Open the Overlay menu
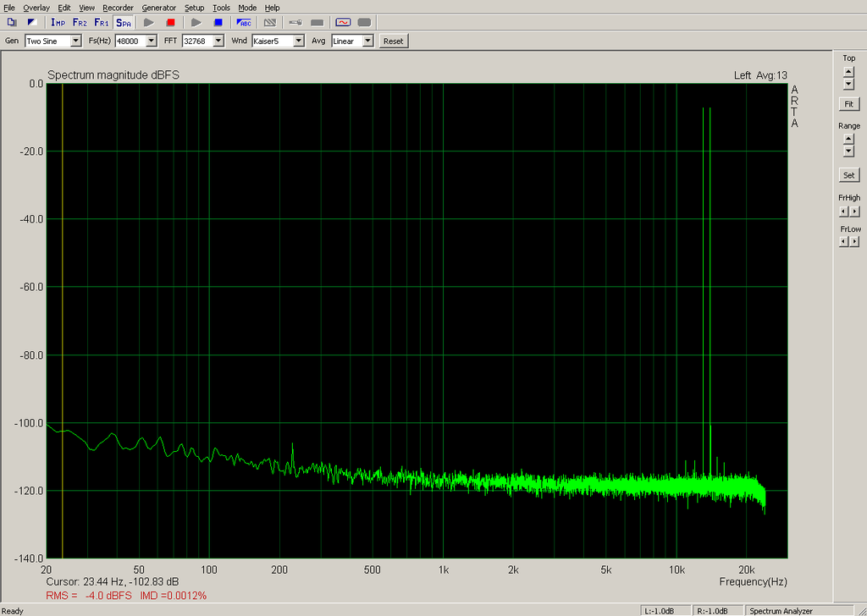The image size is (867, 616). point(36,8)
